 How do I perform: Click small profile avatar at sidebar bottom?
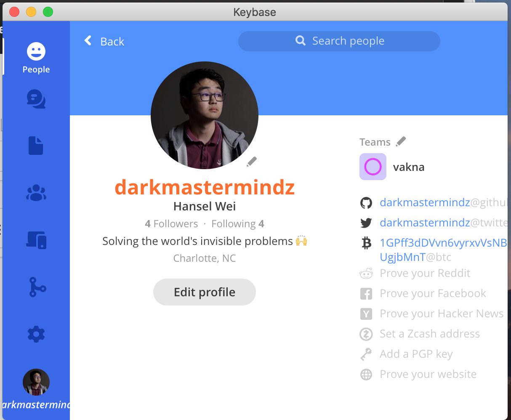(36, 382)
